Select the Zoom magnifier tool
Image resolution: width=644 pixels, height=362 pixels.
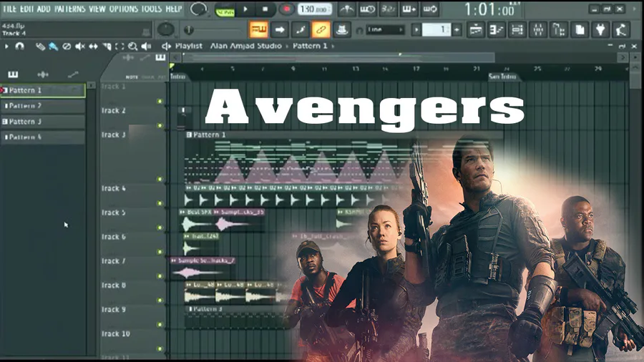[132, 47]
